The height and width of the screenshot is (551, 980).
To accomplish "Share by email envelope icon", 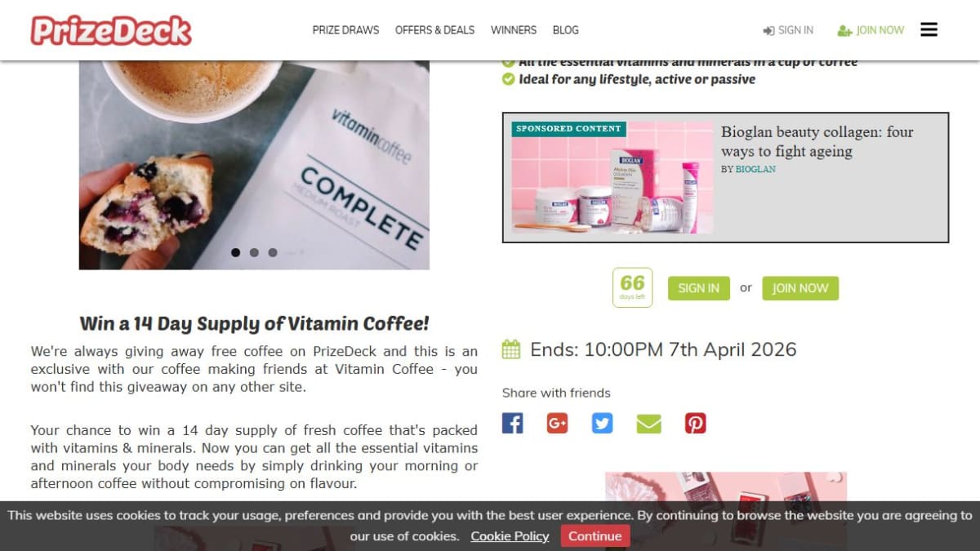I will [648, 423].
